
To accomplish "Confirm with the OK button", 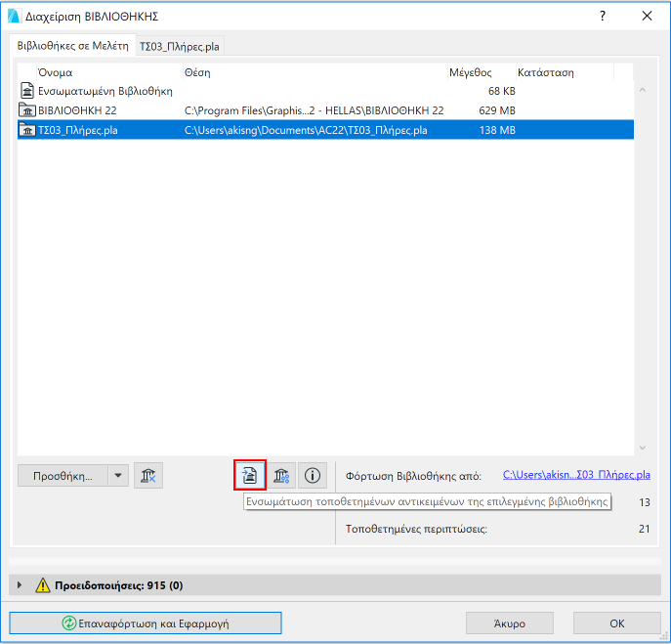I will tap(616, 623).
